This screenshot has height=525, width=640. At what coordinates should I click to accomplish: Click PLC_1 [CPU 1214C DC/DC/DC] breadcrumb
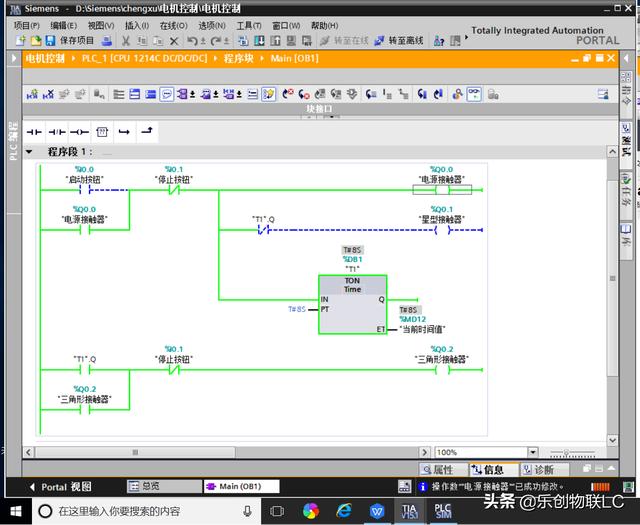click(x=144, y=58)
